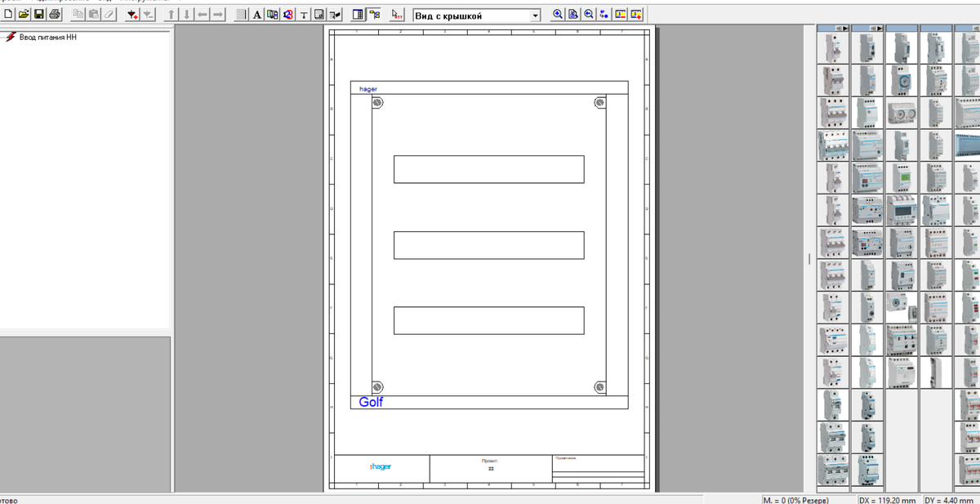Click the yellow label card icon
Viewport: 980px width, 504px height.
click(x=621, y=15)
